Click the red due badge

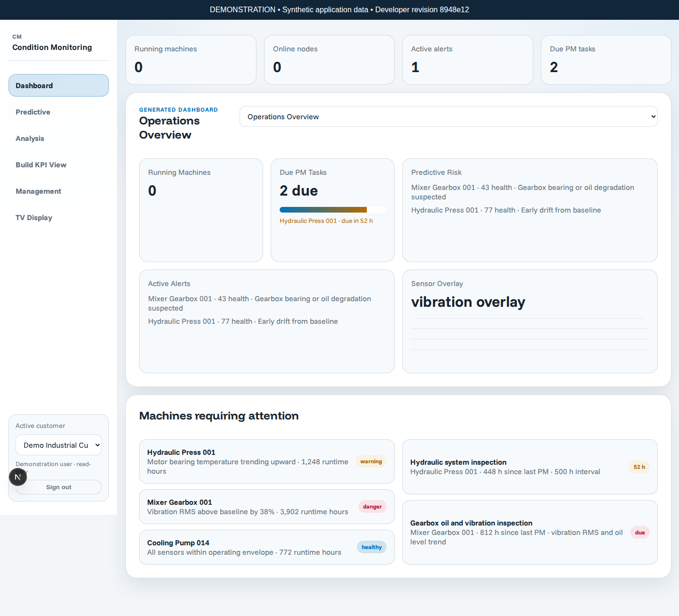pyautogui.click(x=640, y=533)
